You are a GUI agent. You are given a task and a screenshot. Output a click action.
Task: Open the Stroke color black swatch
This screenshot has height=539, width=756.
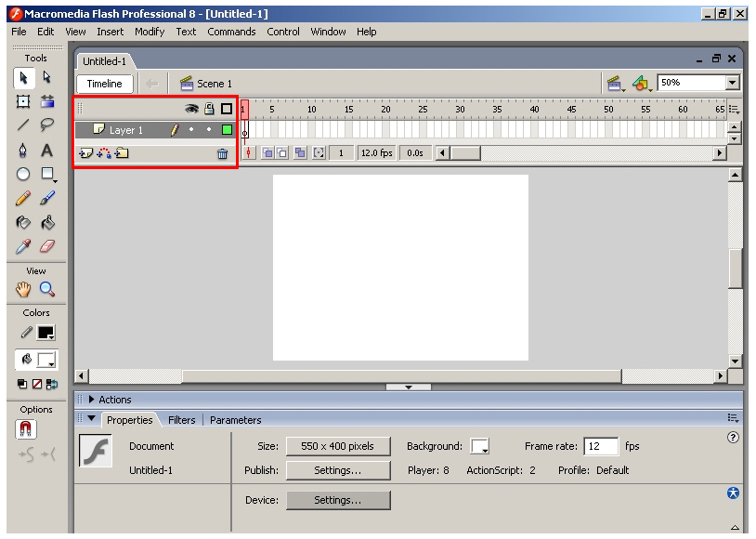[46, 333]
